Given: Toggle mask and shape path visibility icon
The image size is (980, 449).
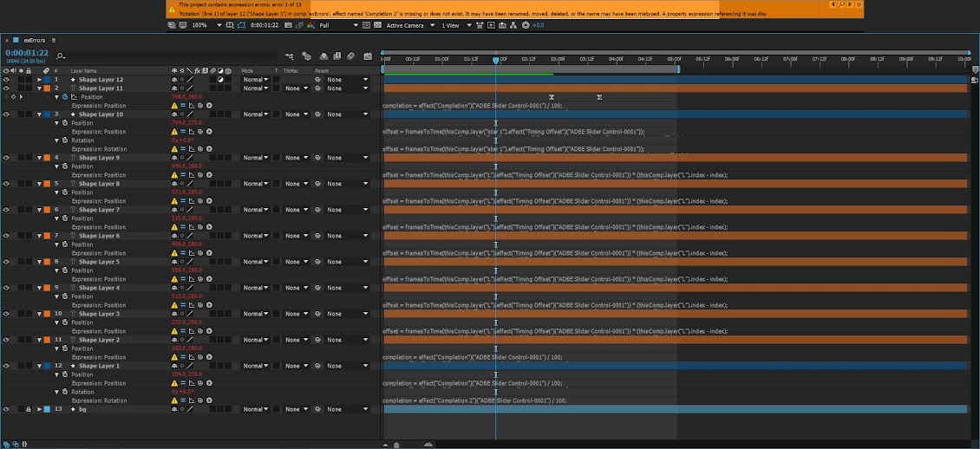Looking at the screenshot, I should (x=240, y=25).
